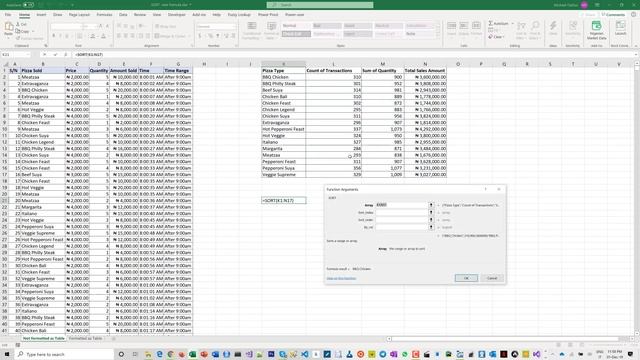Click the Sort_order input field
Image resolution: width=640 pixels, height=360 pixels.
[401, 220]
